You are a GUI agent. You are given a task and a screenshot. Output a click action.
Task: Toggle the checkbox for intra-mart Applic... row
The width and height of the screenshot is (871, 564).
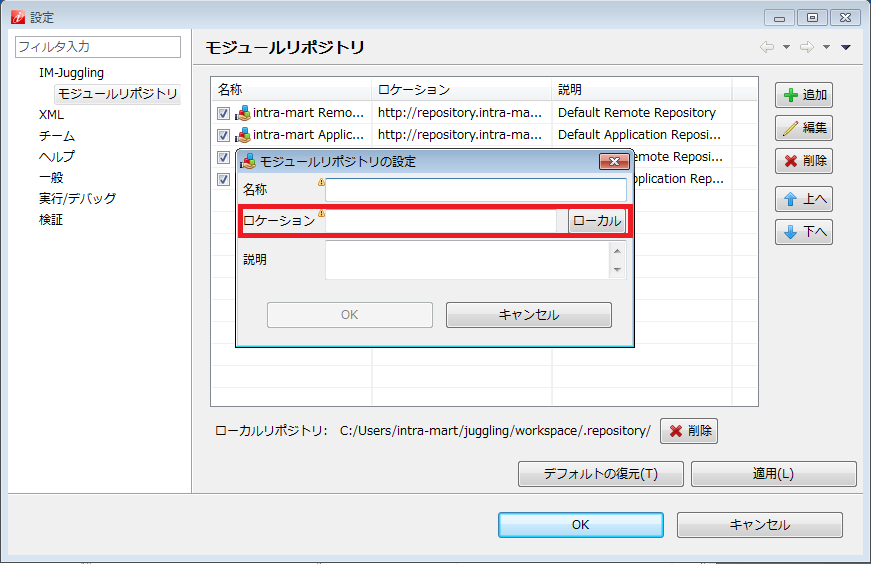pos(223,135)
